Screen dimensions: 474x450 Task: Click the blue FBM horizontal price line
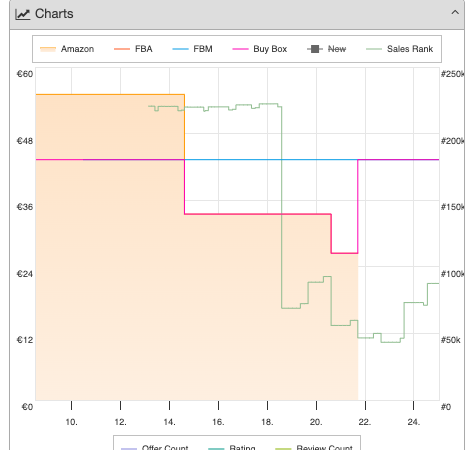tap(271, 160)
